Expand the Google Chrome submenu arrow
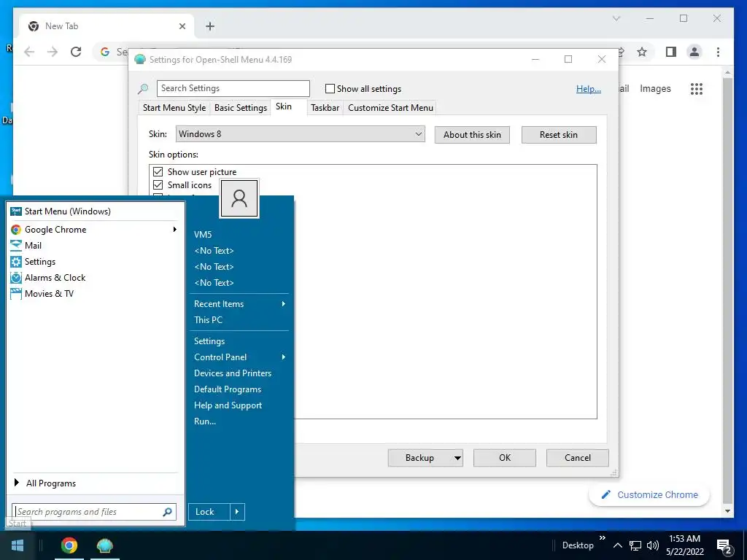 click(175, 230)
